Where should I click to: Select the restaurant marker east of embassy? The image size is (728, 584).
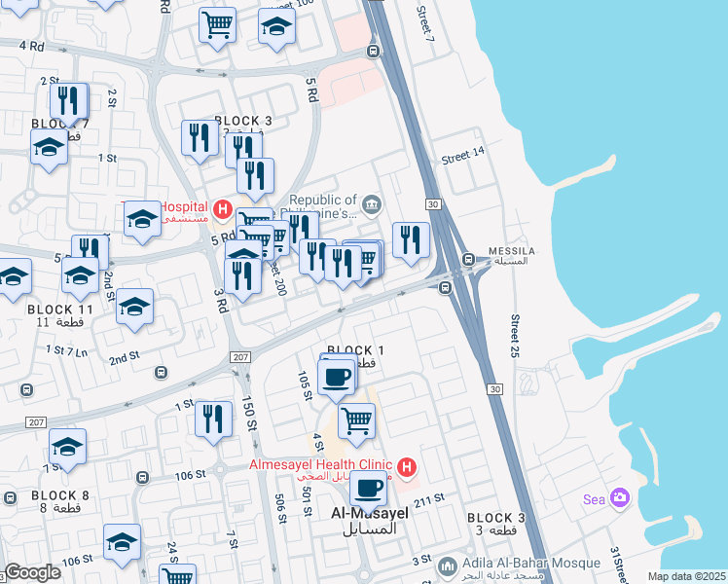411,241
